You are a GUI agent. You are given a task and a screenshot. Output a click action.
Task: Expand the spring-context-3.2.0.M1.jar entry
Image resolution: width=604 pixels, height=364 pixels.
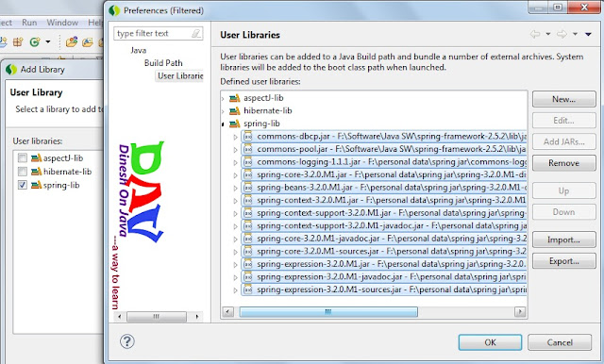(x=235, y=201)
